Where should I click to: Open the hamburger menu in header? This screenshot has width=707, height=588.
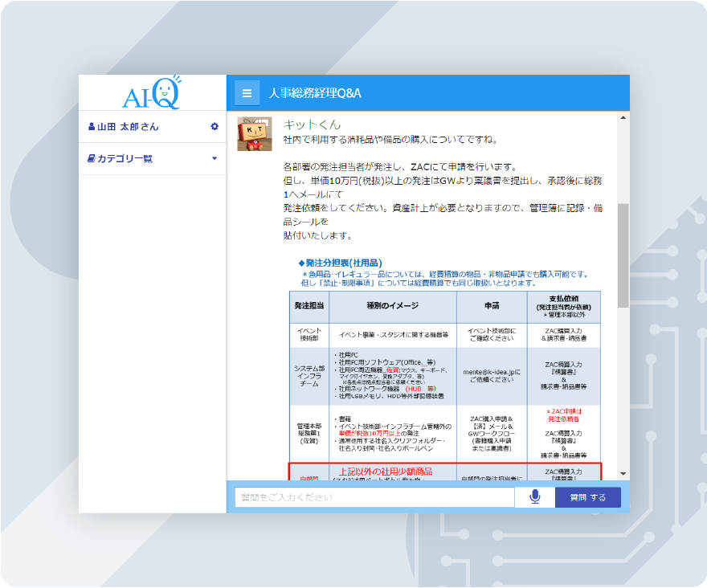[247, 92]
